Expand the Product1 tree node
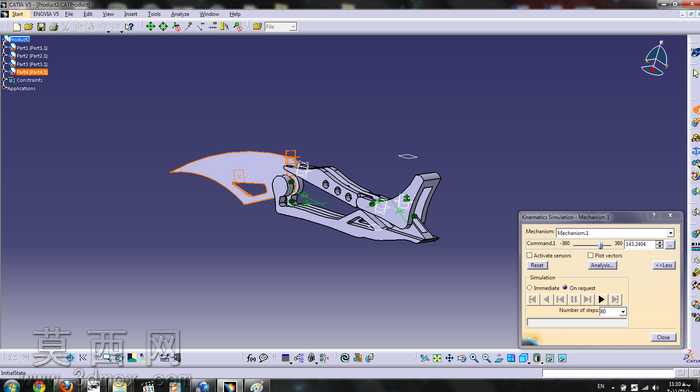The height and width of the screenshot is (392, 700). coord(18,40)
